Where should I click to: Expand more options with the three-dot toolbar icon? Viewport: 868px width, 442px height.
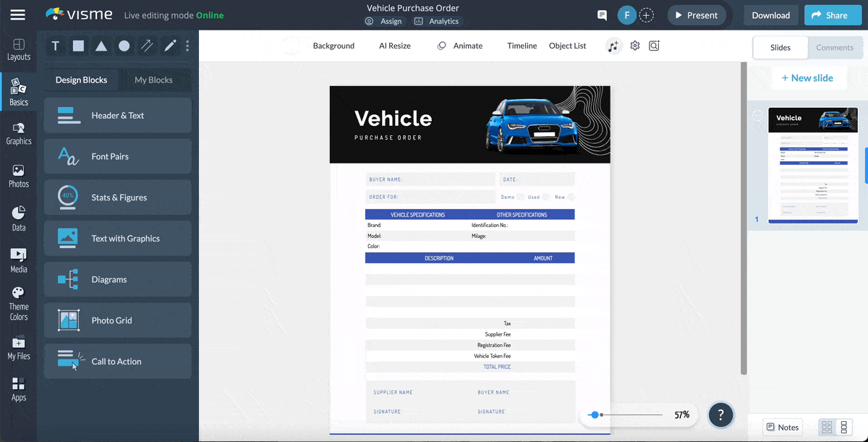pos(187,46)
